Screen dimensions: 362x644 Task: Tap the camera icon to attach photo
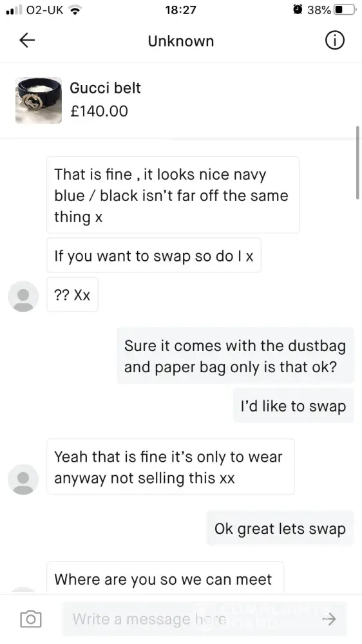[31, 618]
